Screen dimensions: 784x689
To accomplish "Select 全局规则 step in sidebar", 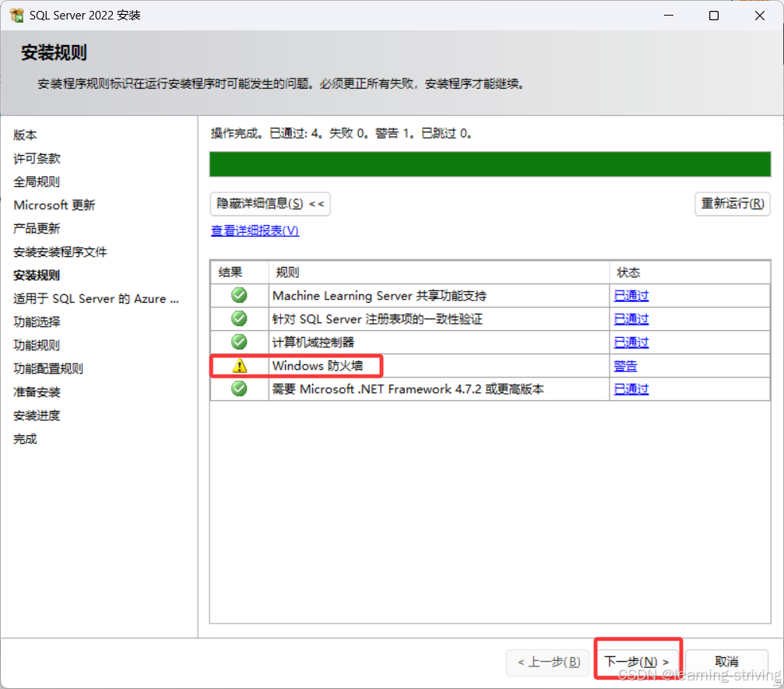I will pos(37,182).
